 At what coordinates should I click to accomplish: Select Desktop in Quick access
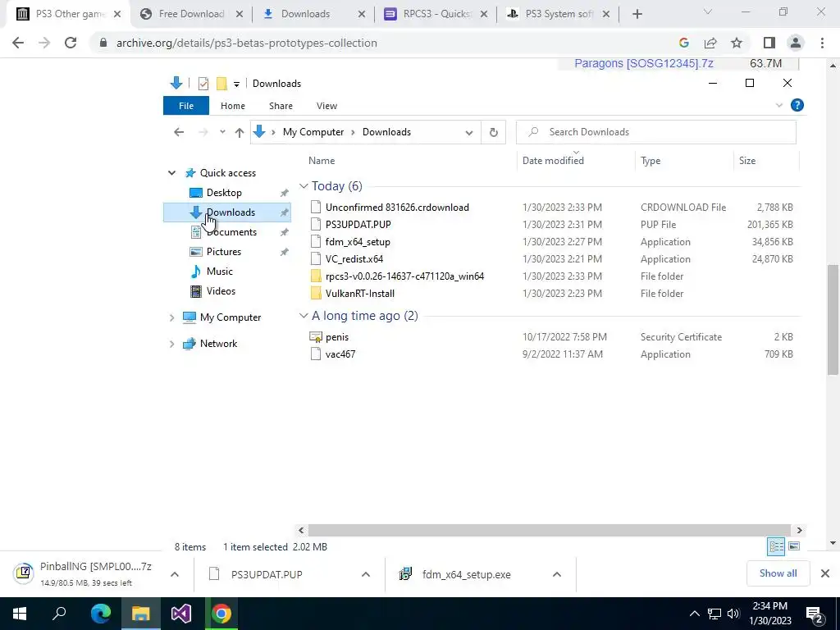(224, 193)
